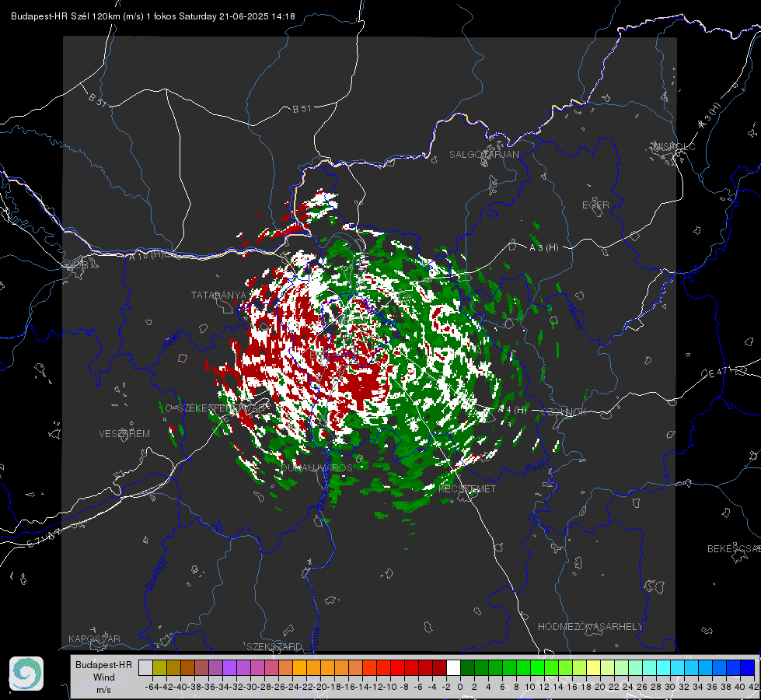Screen dimensions: 761x700
Task: Select the SALGOTARJAN city label
Action: [x=483, y=155]
